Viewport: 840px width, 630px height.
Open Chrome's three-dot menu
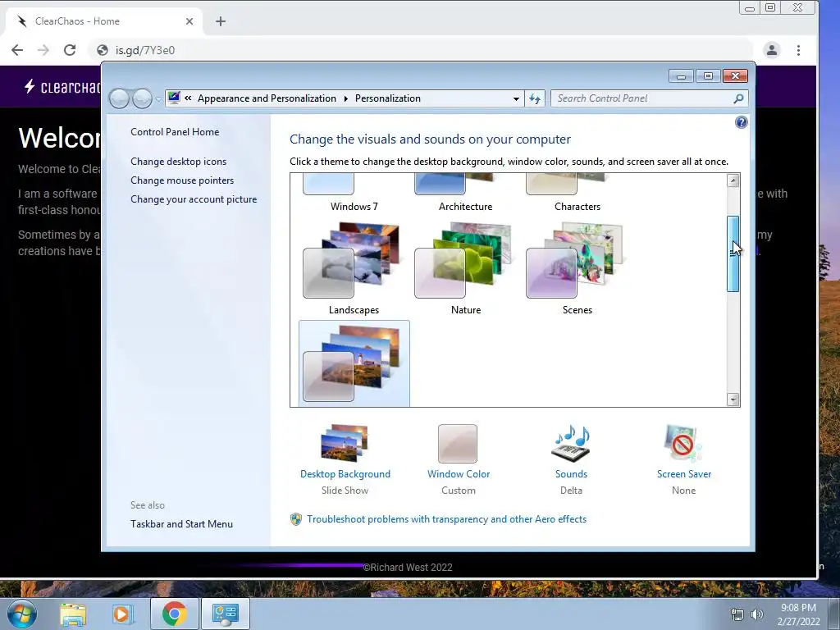[x=798, y=50]
